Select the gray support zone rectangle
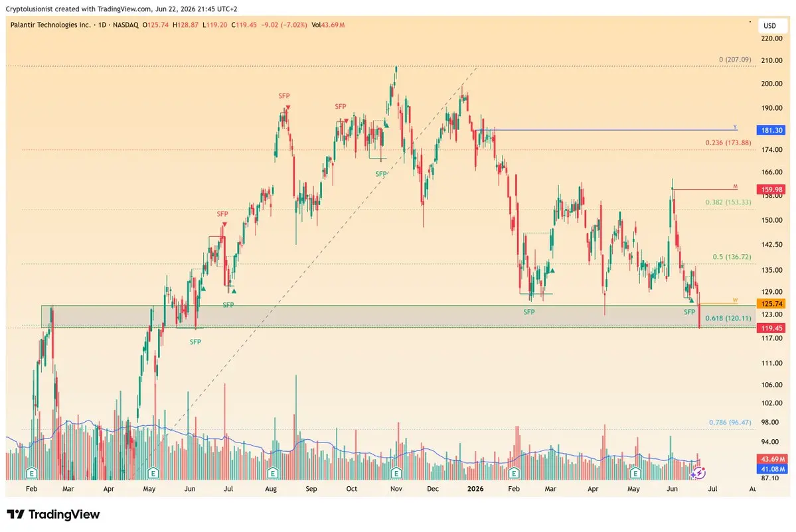Image resolution: width=796 pixels, height=532 pixels. 398,316
